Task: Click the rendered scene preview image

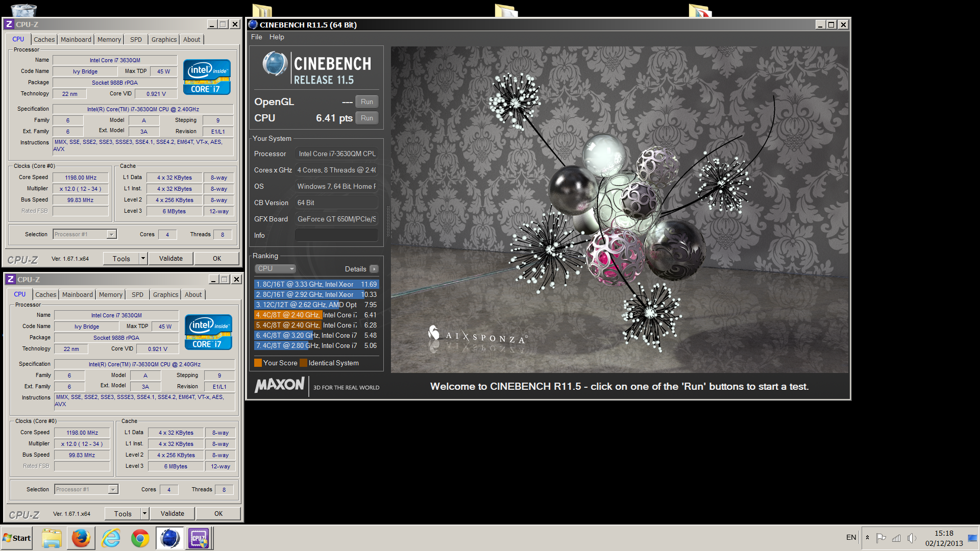Action: tap(620, 210)
